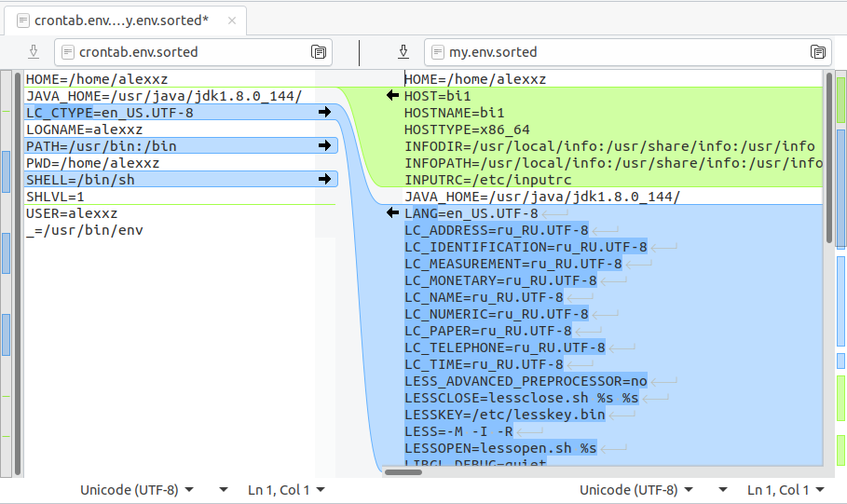Click left pane line JAVA_HOME=/usr/java/jdk1.8.0_144/

[x=164, y=96]
